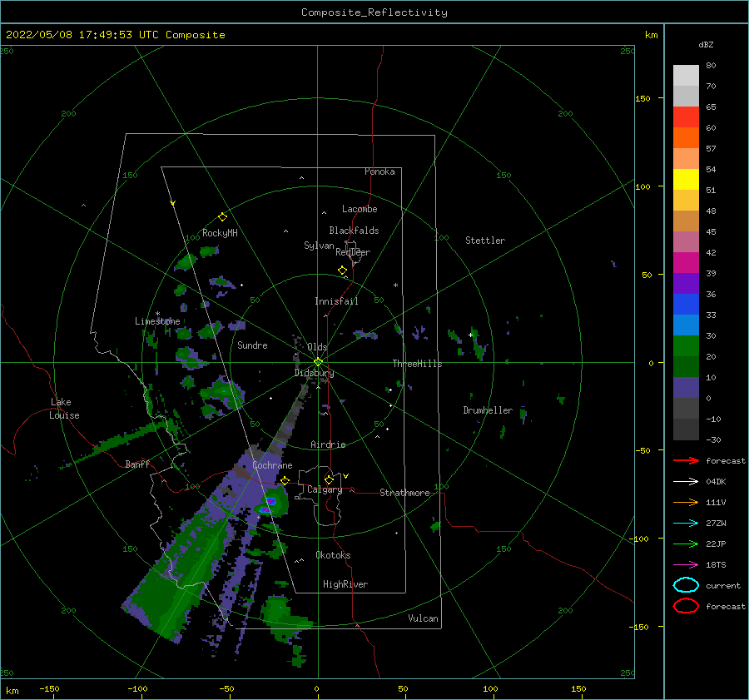The width and height of the screenshot is (749, 700).
Task: Click the yellow diamond marker near RockyMH
Action: [222, 217]
